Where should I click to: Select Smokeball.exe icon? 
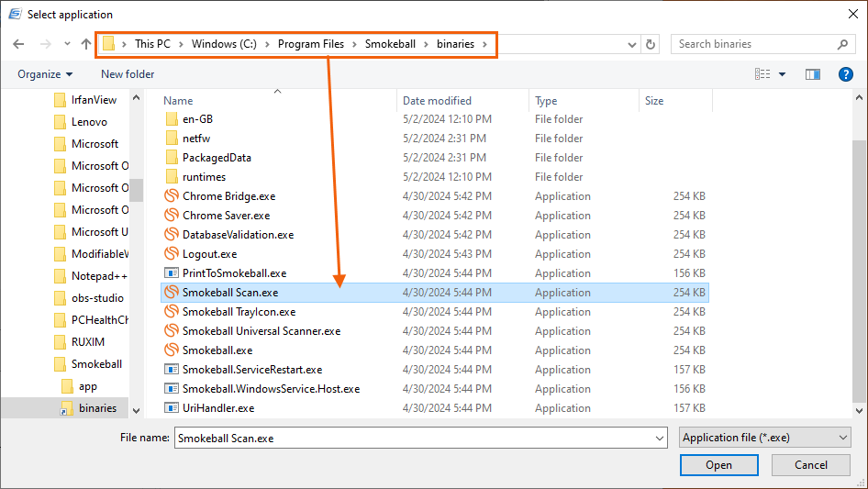pos(172,350)
